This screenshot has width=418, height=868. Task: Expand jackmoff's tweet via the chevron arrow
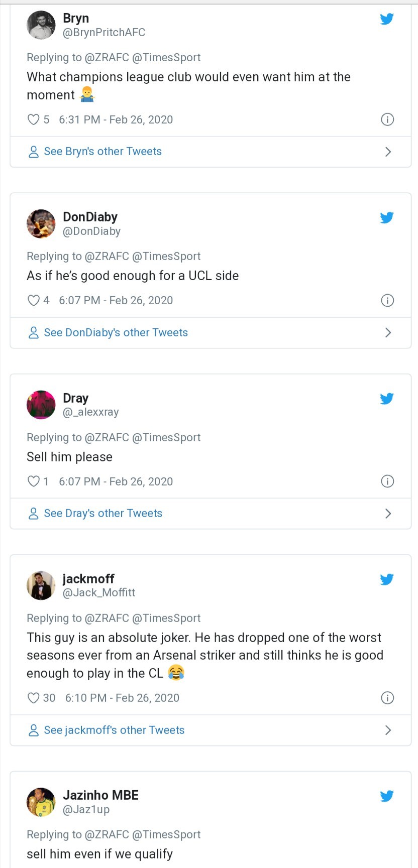pyautogui.click(x=387, y=730)
